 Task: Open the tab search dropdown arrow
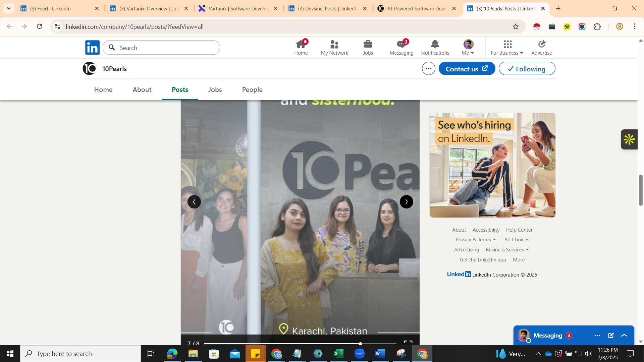(x=9, y=8)
